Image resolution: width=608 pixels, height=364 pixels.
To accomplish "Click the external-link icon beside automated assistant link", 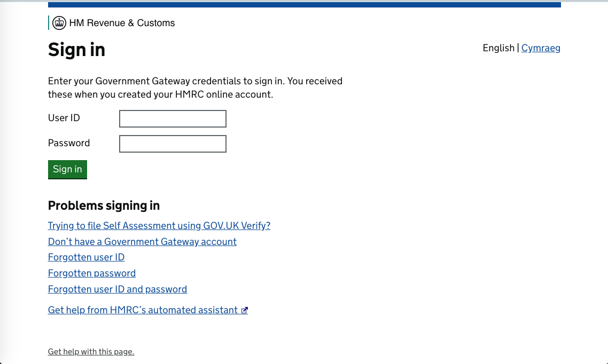I will (x=245, y=310).
